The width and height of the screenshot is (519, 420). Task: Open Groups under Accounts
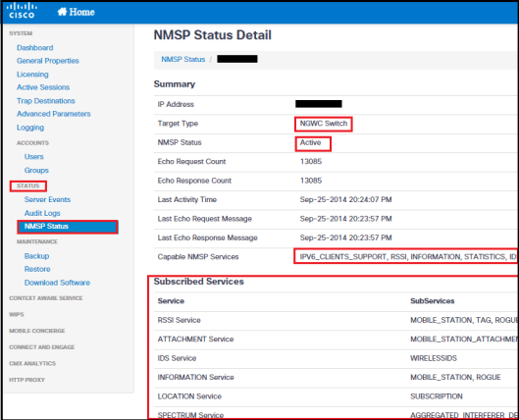tap(36, 170)
